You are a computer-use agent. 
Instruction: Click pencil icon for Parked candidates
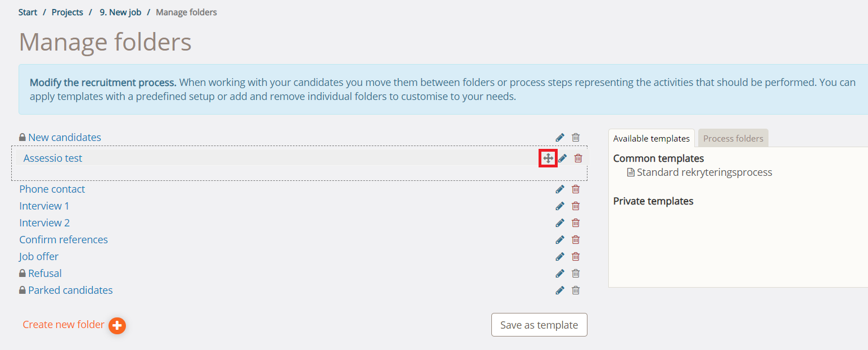pos(560,290)
